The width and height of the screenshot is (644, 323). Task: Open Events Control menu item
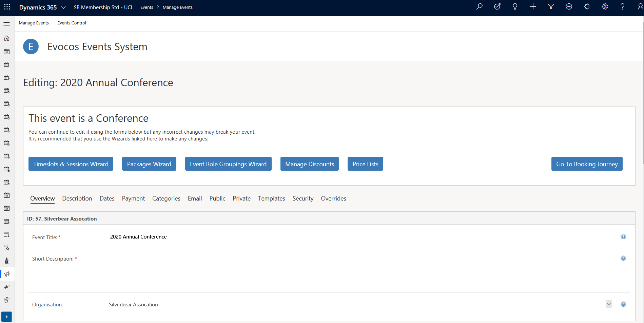click(72, 23)
